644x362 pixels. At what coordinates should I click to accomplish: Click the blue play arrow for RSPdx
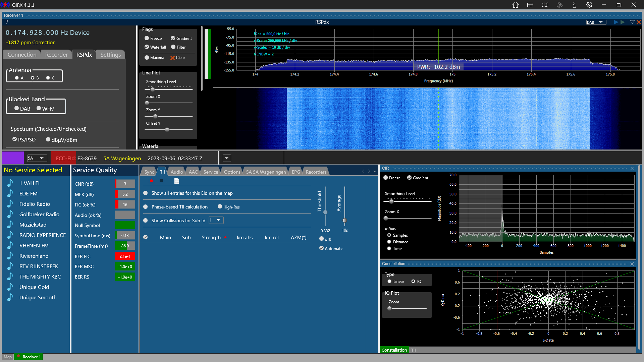(616, 22)
